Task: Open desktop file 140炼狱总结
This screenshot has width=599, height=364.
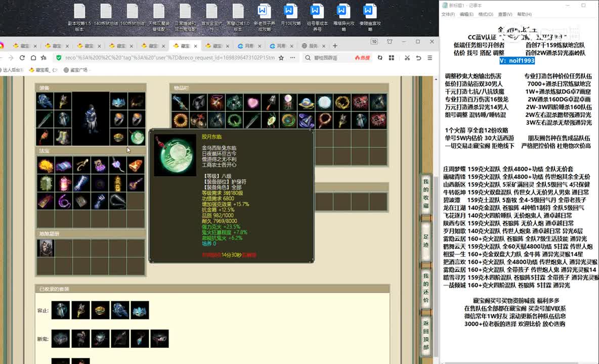Action: coord(106,16)
